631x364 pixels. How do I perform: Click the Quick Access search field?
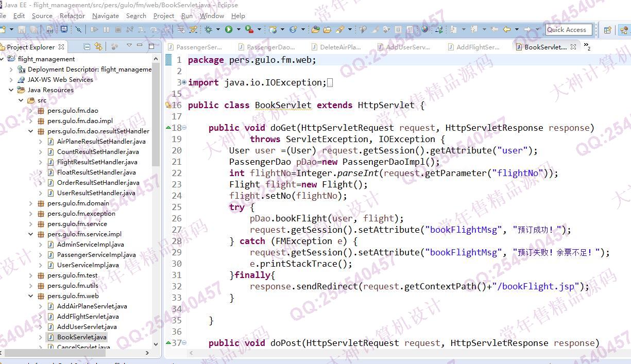click(x=568, y=29)
